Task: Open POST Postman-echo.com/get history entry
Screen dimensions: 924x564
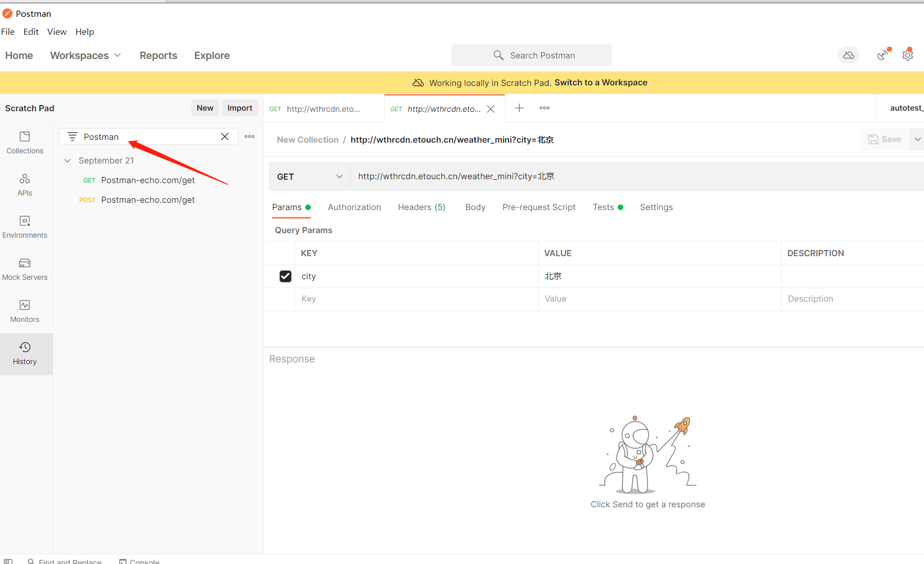Action: (148, 200)
